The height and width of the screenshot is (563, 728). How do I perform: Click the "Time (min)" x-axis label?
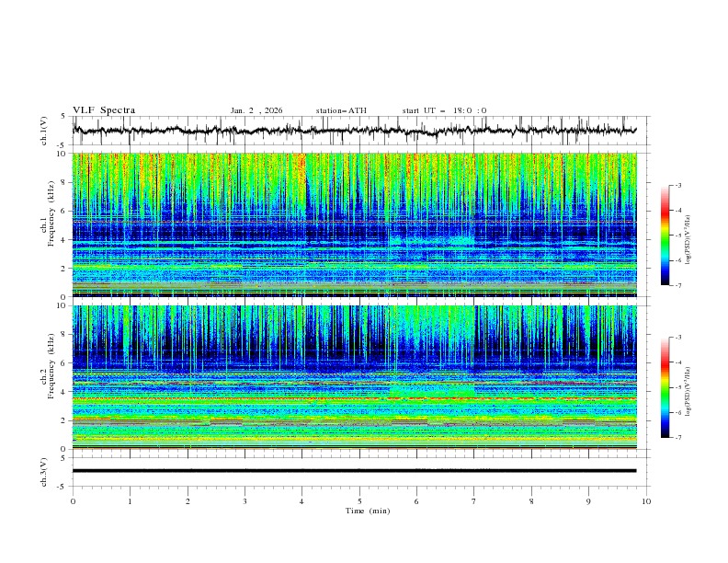368,511
